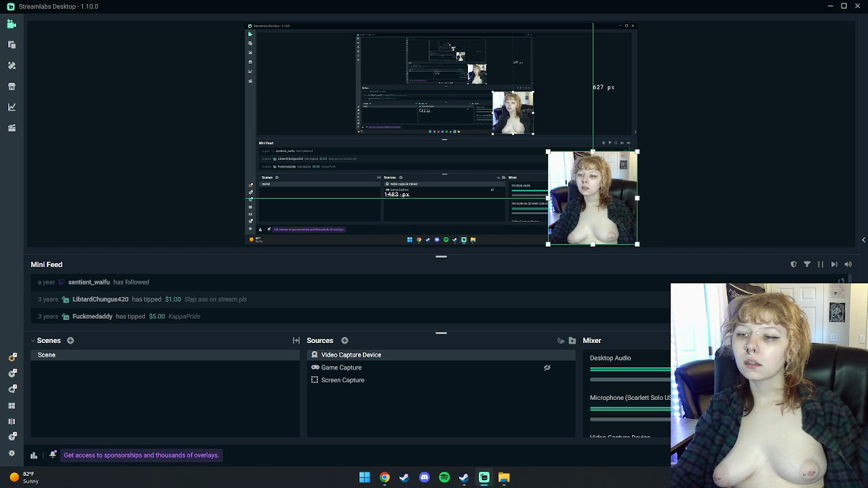The width and height of the screenshot is (868, 488).
Task: Collapse the Scenes panel chevron
Action: (x=33, y=340)
